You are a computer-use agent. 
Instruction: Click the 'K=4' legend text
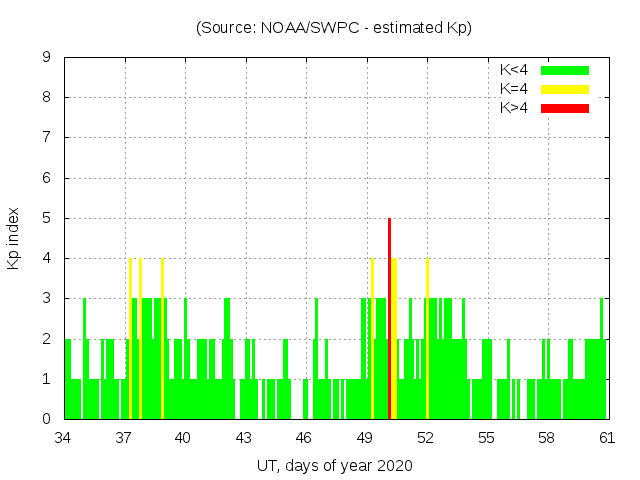click(x=514, y=89)
